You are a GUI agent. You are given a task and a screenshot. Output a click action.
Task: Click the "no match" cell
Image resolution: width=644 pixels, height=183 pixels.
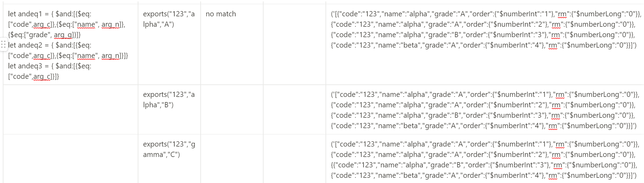pos(221,14)
